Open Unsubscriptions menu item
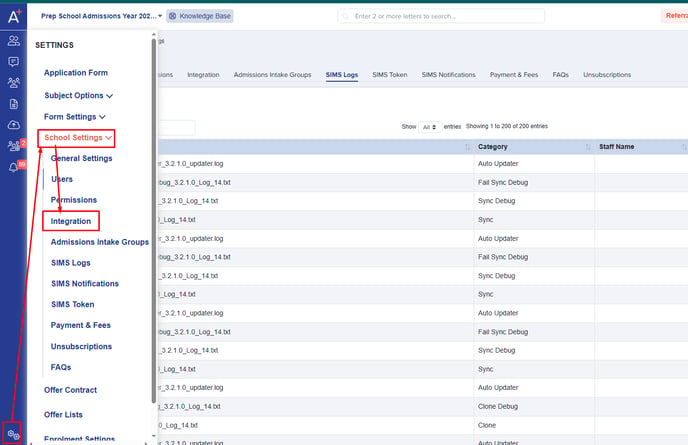The image size is (688, 445). (81, 346)
